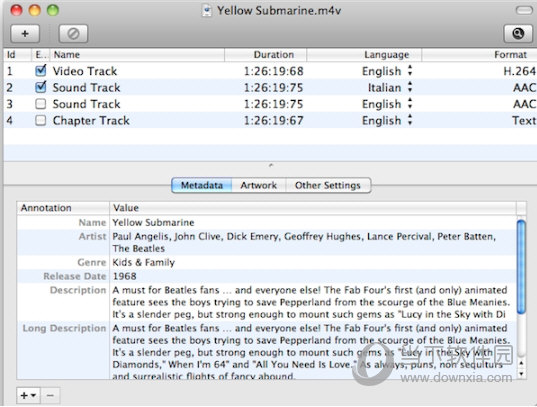This screenshot has height=407, width=537.
Task: Select the Release Date value 1968
Action: click(x=125, y=276)
